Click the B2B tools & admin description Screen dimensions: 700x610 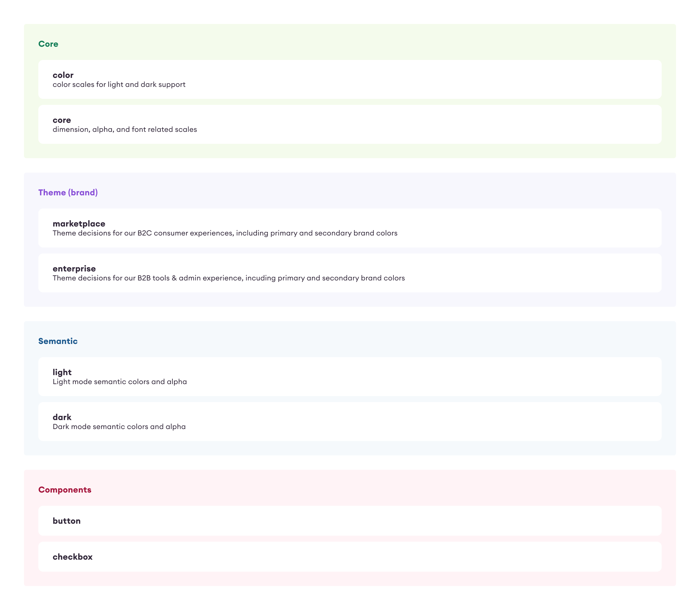coord(228,278)
